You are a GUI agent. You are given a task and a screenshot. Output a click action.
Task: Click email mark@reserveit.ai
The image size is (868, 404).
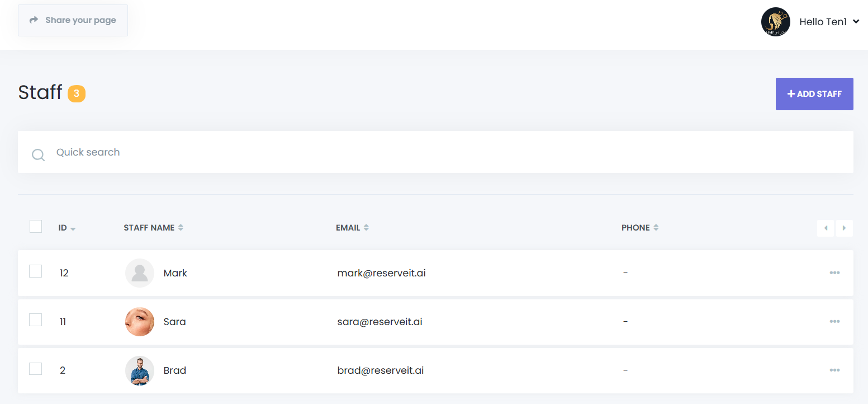381,273
